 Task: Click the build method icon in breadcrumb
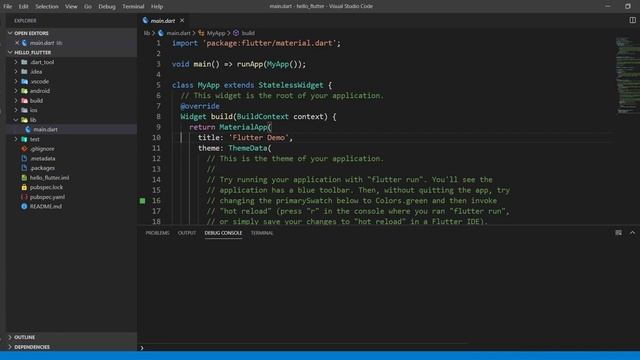[x=236, y=33]
